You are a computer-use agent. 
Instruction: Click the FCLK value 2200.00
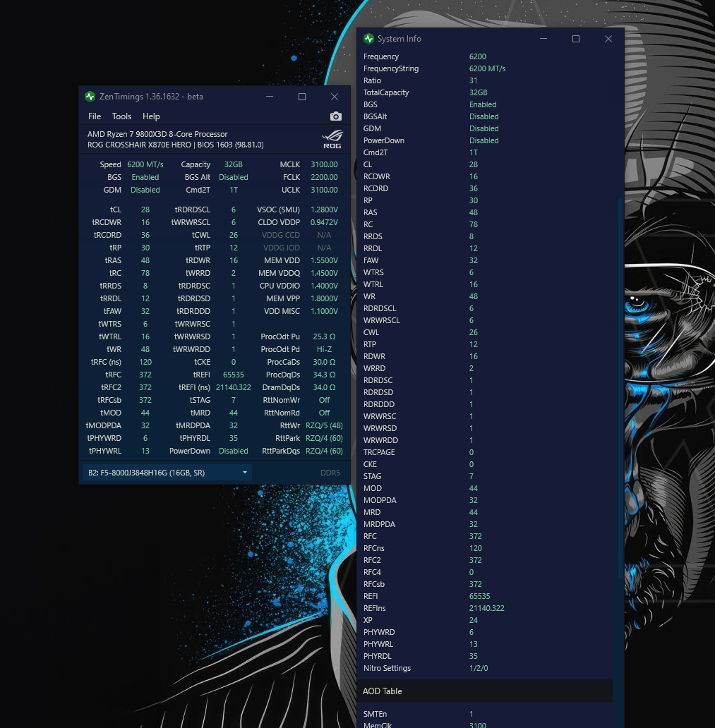324,177
